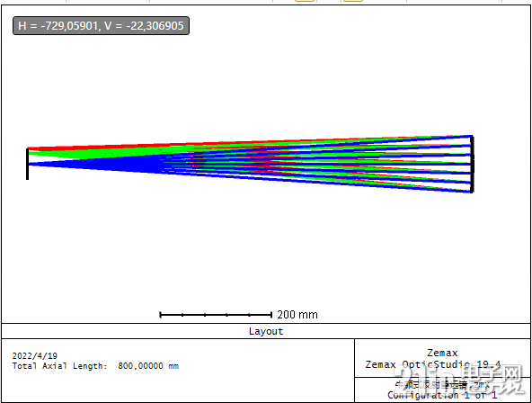Click the right end tick of the scale bar
The image size is (532, 403).
click(271, 315)
